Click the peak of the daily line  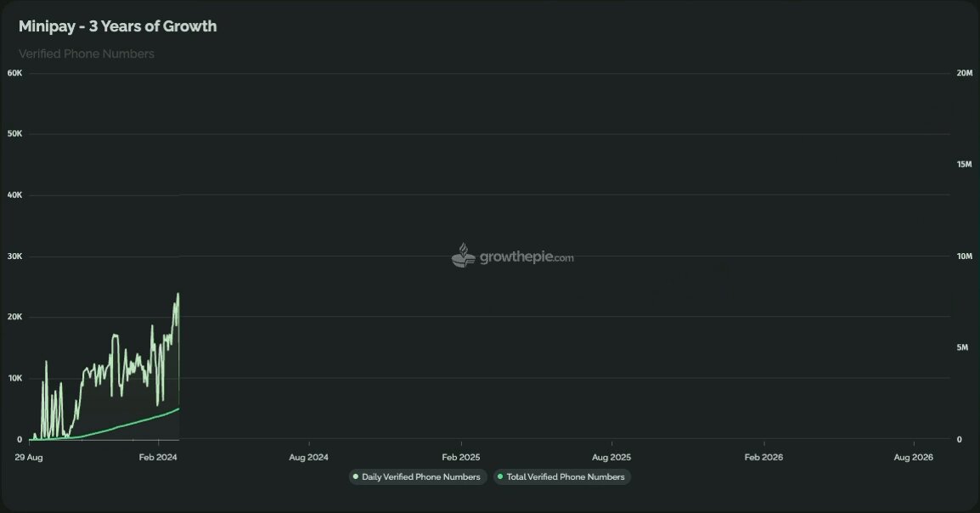(x=177, y=294)
